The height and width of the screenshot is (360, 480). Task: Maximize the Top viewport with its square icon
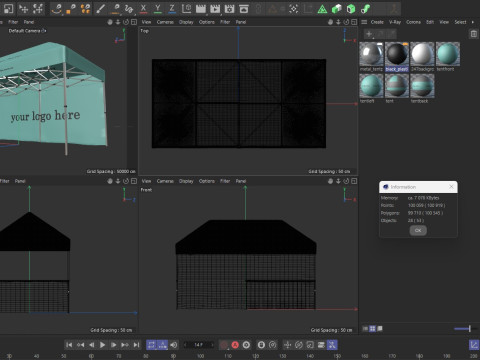click(354, 22)
